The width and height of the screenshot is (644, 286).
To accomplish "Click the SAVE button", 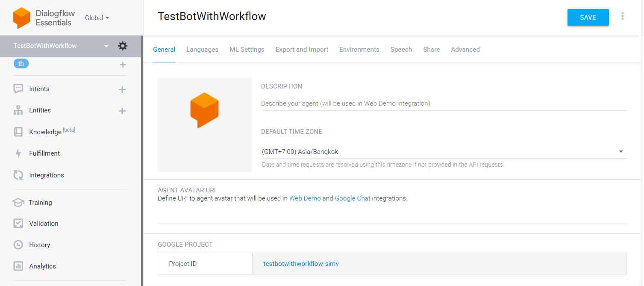I will 588,18.
